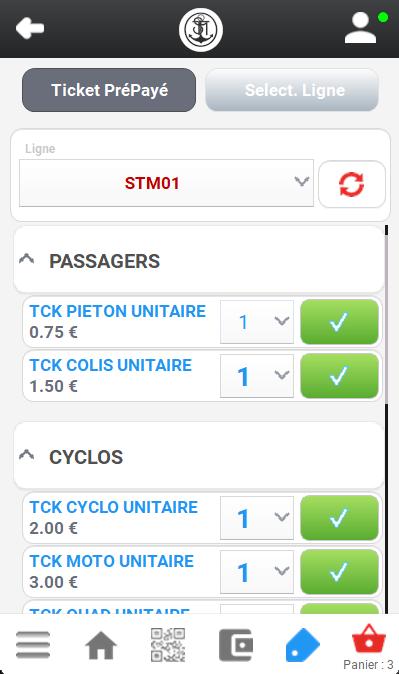Open the QR code scanner
The width and height of the screenshot is (399, 674).
[x=168, y=645]
